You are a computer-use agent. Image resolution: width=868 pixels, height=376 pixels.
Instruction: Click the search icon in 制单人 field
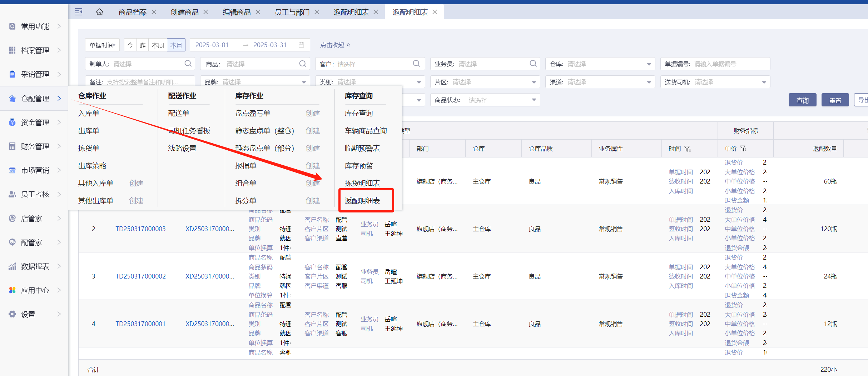[188, 64]
